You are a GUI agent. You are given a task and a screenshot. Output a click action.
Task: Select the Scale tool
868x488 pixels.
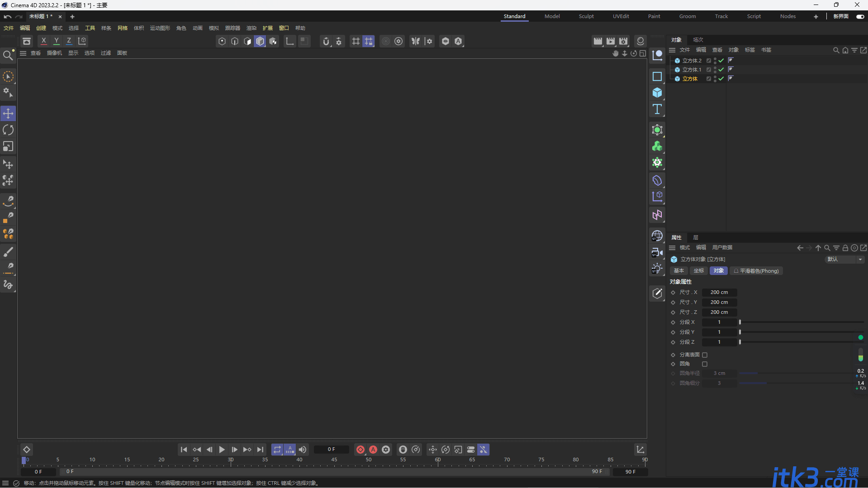pyautogui.click(x=8, y=147)
